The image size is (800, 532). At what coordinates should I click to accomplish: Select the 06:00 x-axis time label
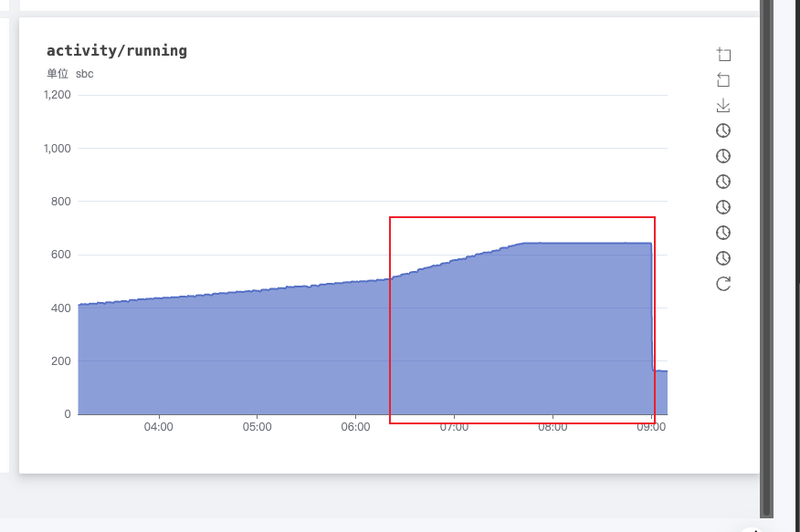(355, 427)
